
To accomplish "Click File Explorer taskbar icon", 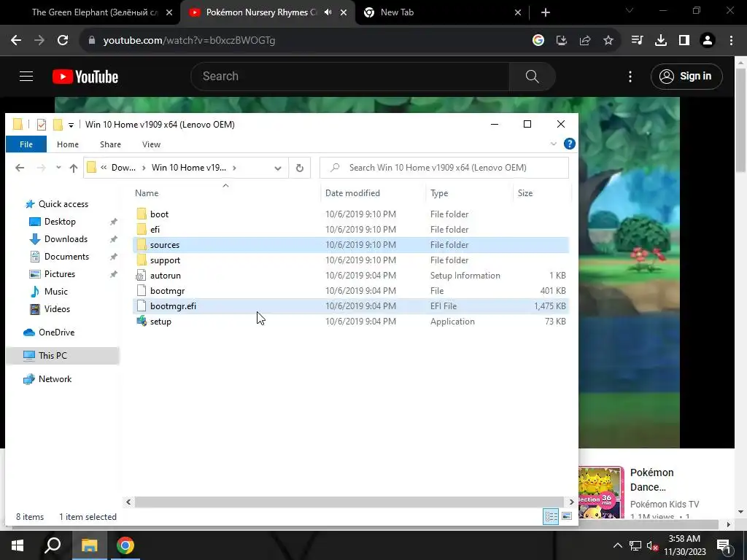I will pos(89,545).
